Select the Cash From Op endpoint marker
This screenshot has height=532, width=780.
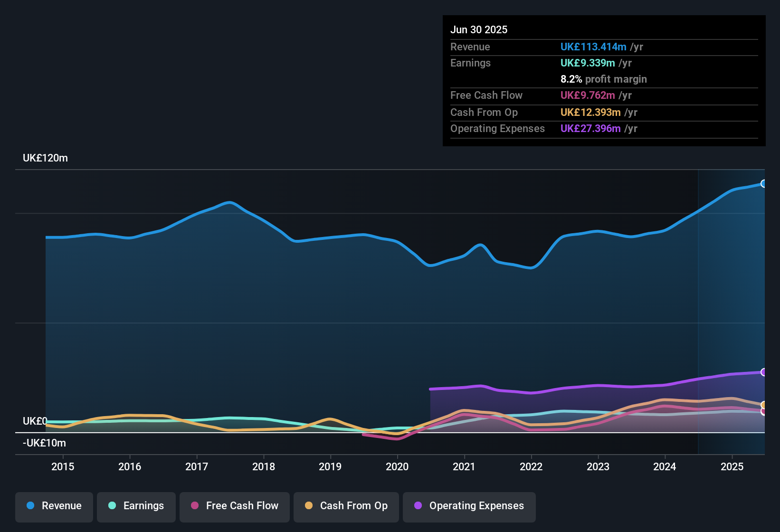pos(763,405)
